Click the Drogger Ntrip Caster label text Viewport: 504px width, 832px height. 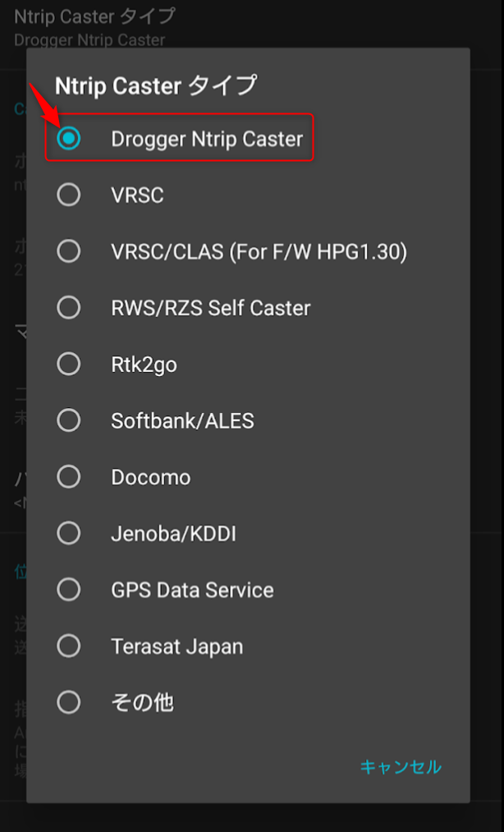[x=207, y=139]
